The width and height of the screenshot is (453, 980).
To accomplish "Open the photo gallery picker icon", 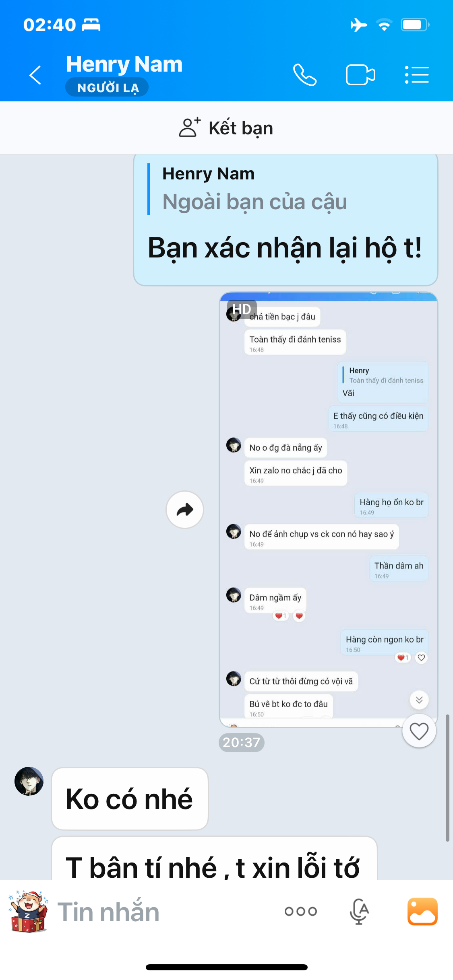I will pyautogui.click(x=422, y=911).
